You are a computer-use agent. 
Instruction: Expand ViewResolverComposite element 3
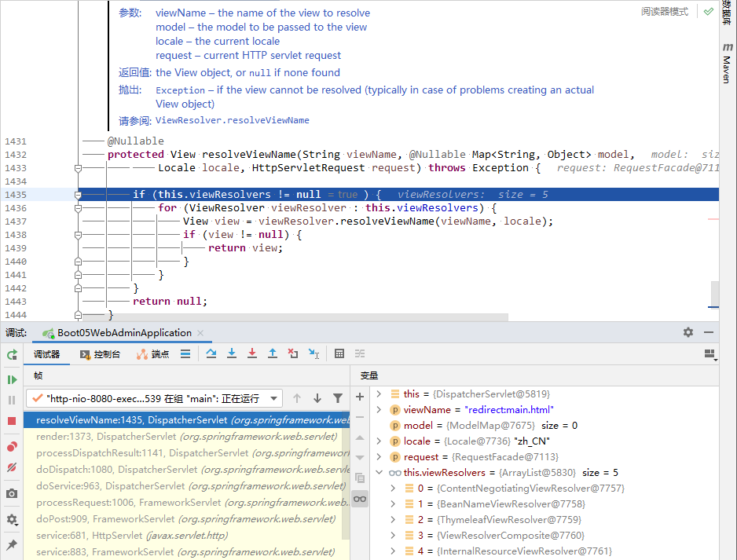[x=394, y=535]
